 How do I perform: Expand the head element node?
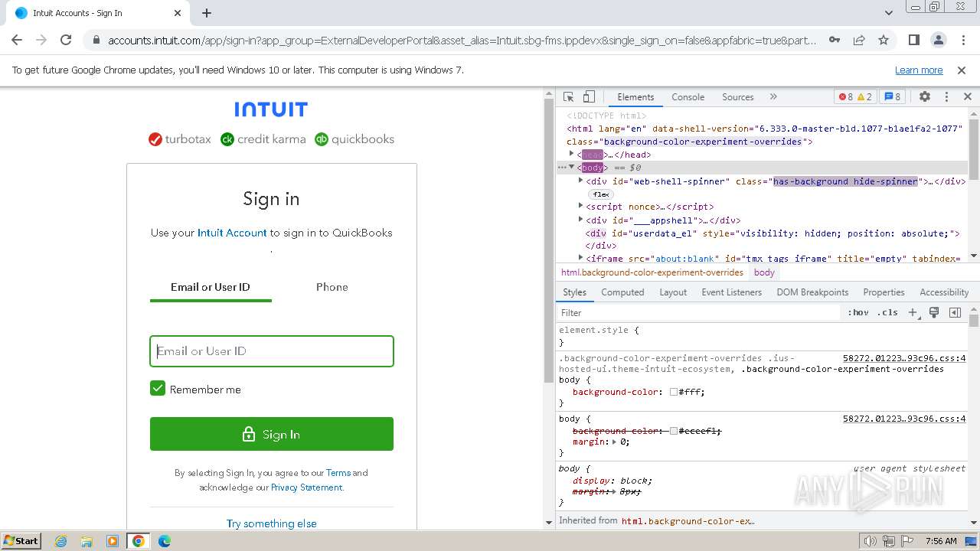[x=571, y=154]
